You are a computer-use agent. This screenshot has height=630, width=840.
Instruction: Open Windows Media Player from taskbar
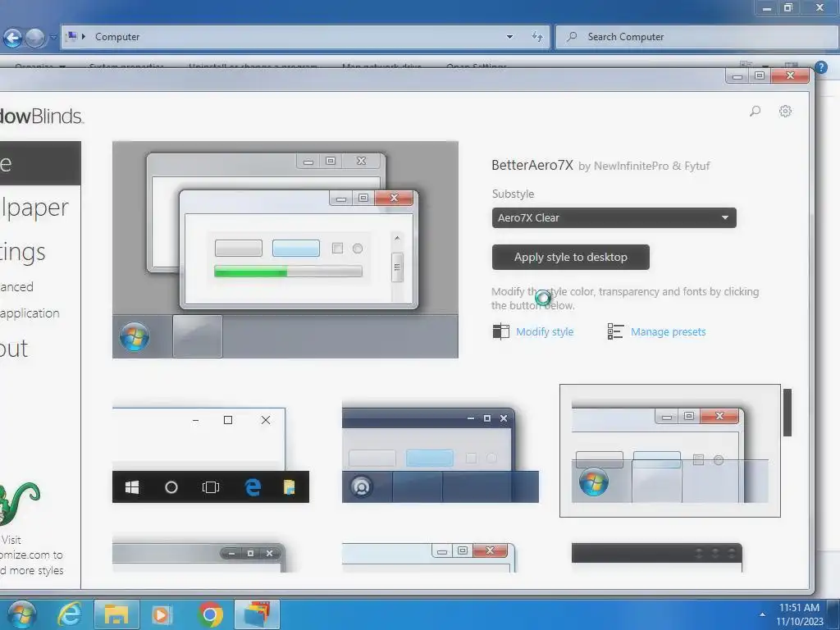162,614
